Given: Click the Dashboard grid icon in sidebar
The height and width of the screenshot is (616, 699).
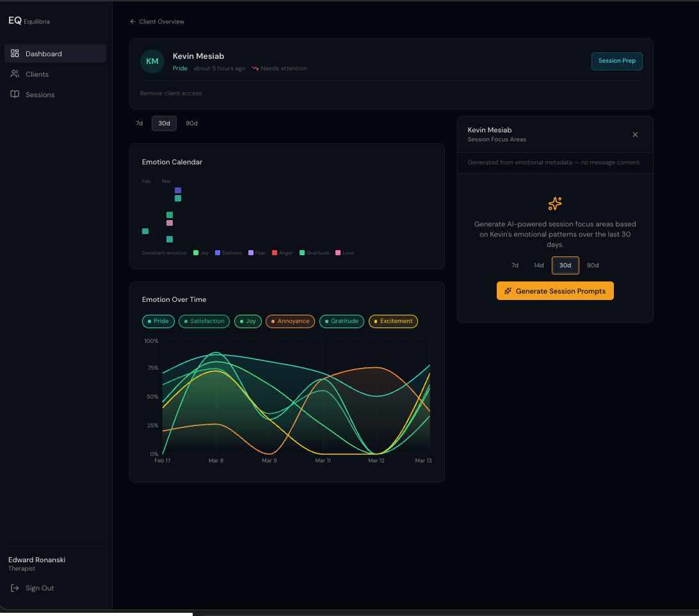Looking at the screenshot, I should pyautogui.click(x=15, y=54).
